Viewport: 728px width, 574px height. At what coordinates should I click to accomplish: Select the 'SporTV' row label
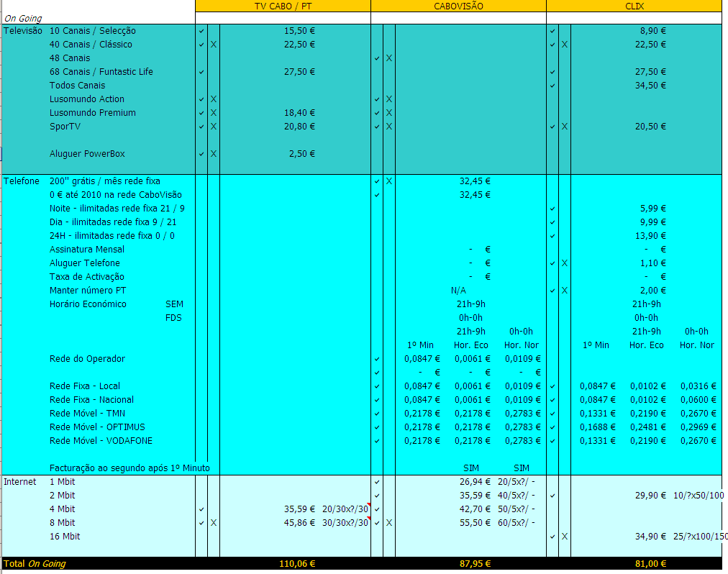click(x=65, y=127)
